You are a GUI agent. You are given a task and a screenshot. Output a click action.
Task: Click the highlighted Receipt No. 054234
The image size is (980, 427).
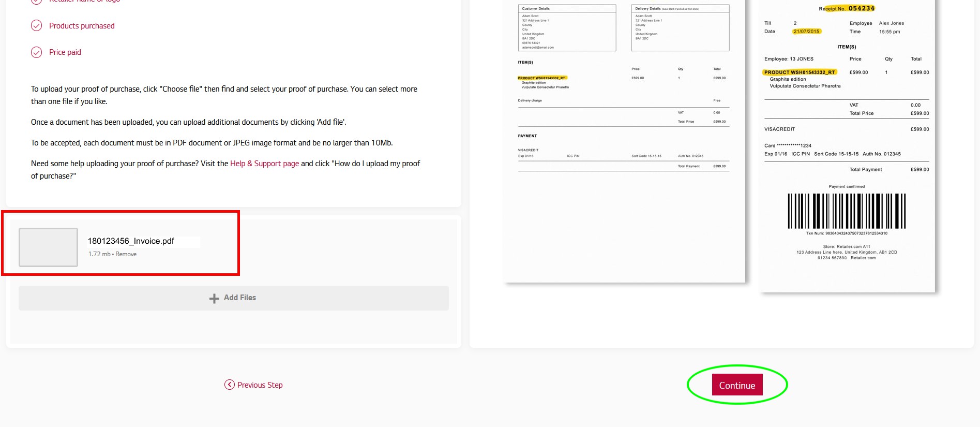pyautogui.click(x=847, y=8)
